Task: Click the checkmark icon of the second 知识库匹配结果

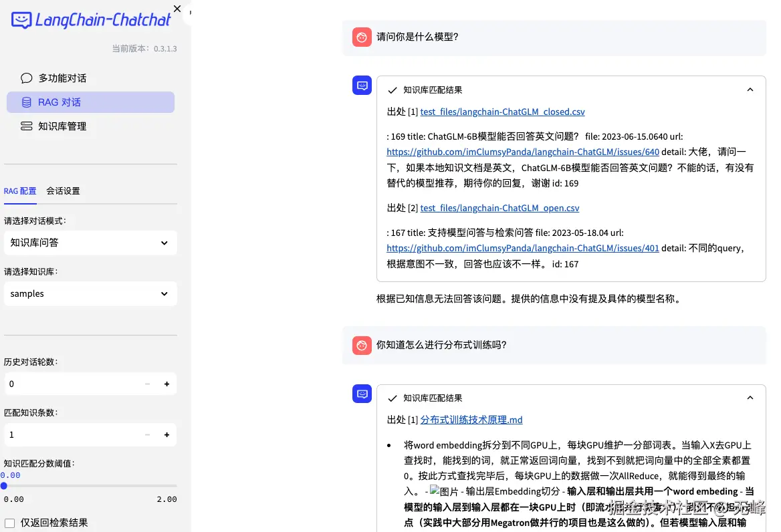Action: click(x=393, y=398)
